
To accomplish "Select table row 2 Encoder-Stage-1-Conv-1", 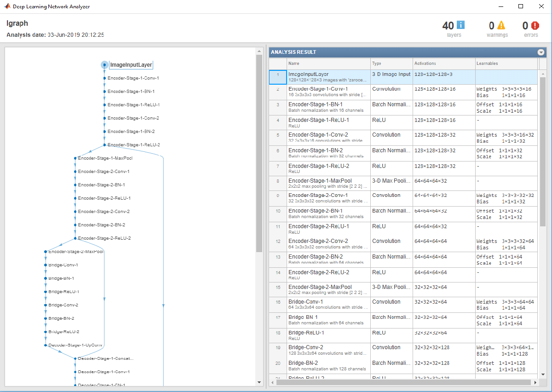I will pos(403,92).
